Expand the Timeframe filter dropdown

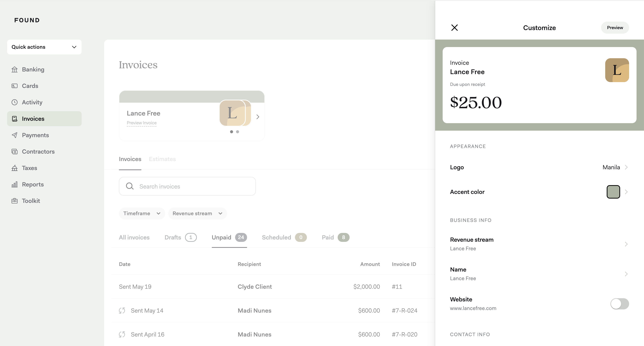(142, 213)
